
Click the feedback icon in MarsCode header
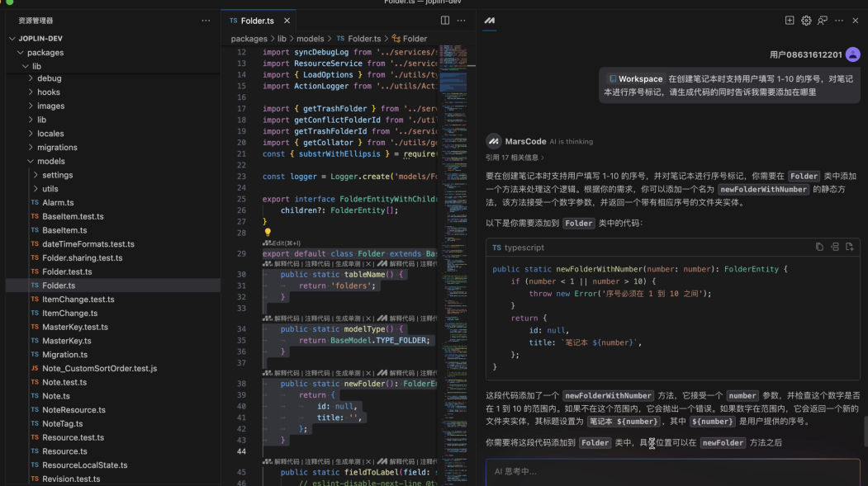(x=823, y=21)
